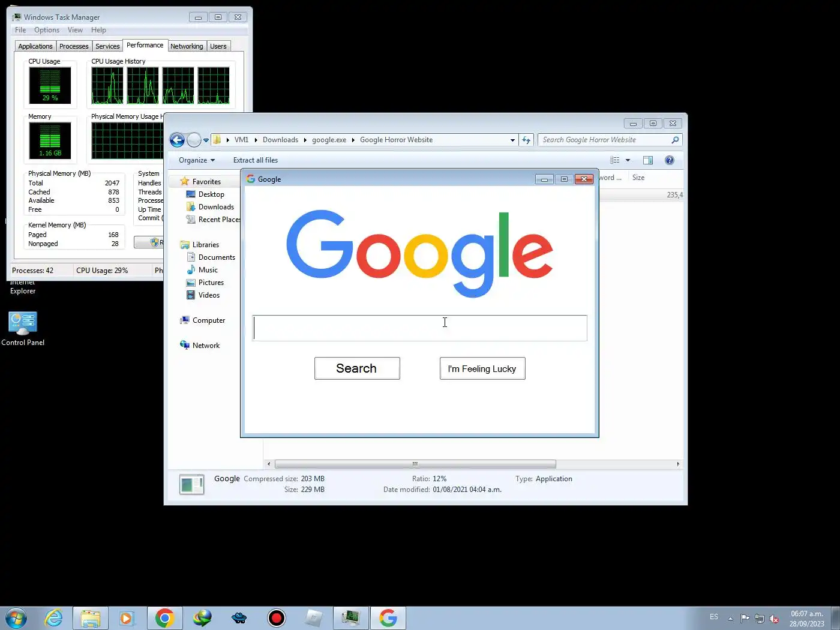Viewport: 840px width, 630px height.
Task: Toggle the Explorer preview pane icon
Action: 648,160
